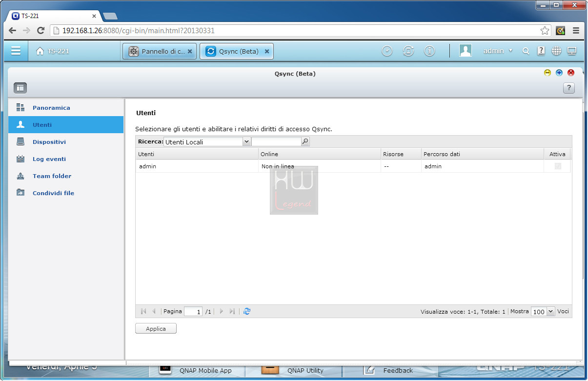
Task: Go to TS-221 home desktop
Action: click(53, 51)
